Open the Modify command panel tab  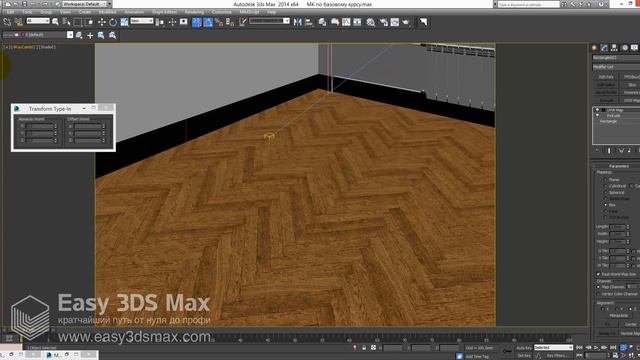604,48
